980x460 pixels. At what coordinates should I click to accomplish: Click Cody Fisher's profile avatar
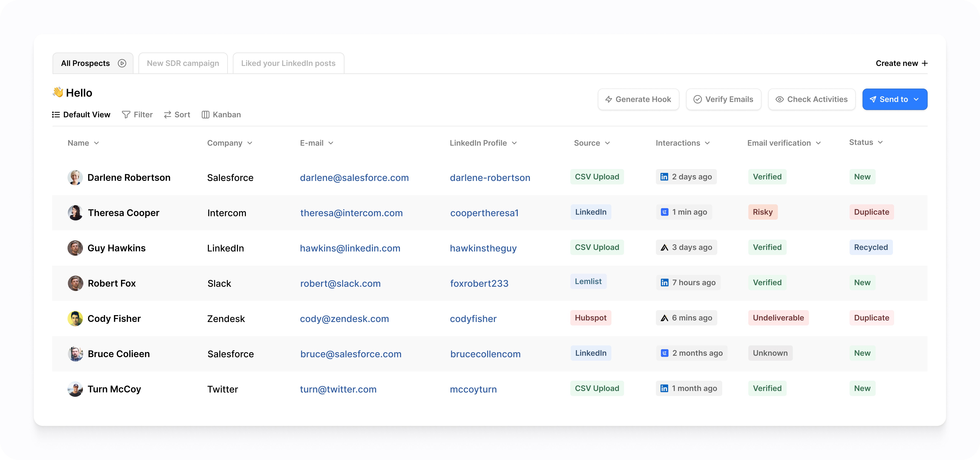click(75, 318)
